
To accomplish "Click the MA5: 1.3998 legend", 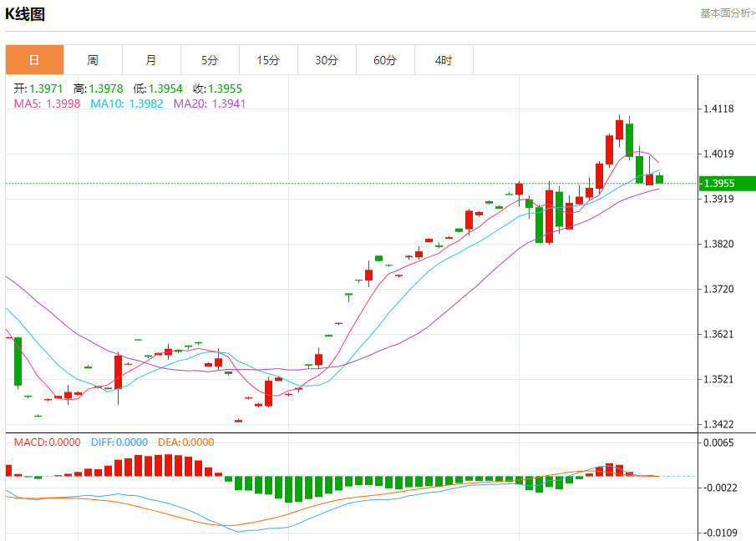I will click(x=47, y=104).
